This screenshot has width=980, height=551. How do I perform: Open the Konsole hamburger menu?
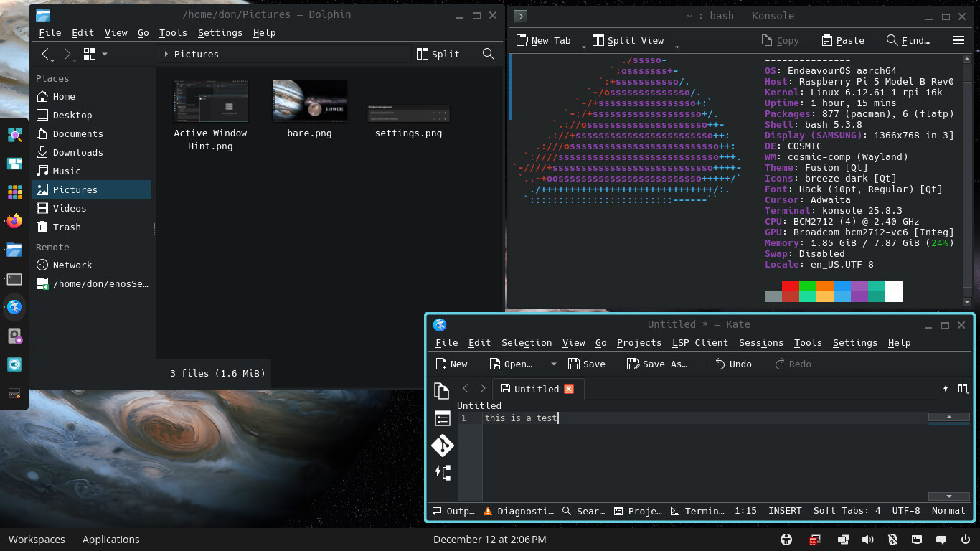[958, 40]
